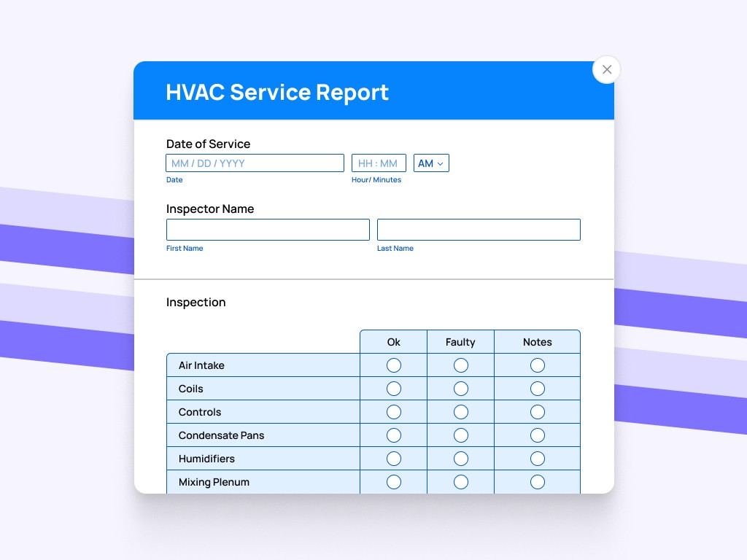Click the Ok column header
The image size is (747, 560).
(393, 342)
